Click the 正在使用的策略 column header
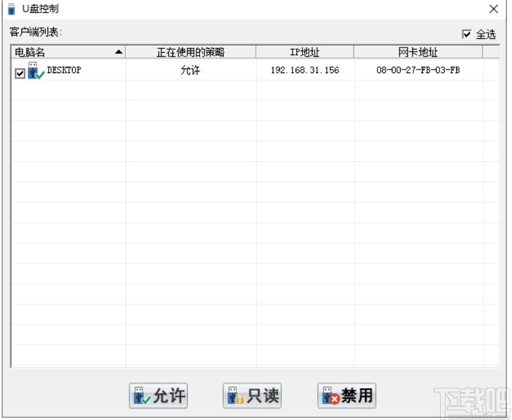Viewport: 512px width, 420px height. point(192,51)
